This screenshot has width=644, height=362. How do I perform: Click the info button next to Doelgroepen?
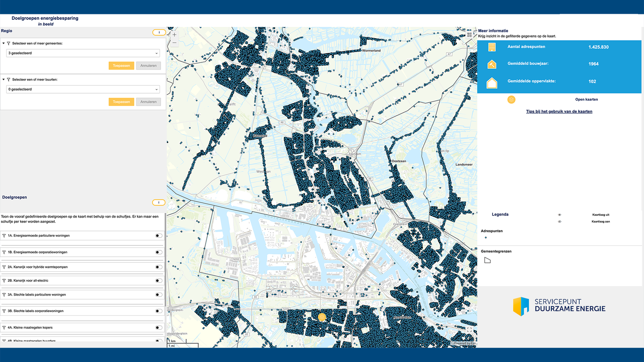[159, 202]
